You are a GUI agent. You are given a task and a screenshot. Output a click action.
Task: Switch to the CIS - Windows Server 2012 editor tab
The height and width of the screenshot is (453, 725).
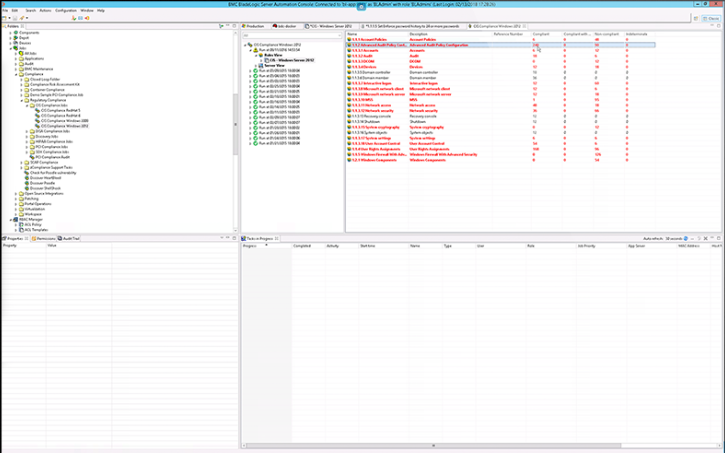pyautogui.click(x=331, y=26)
